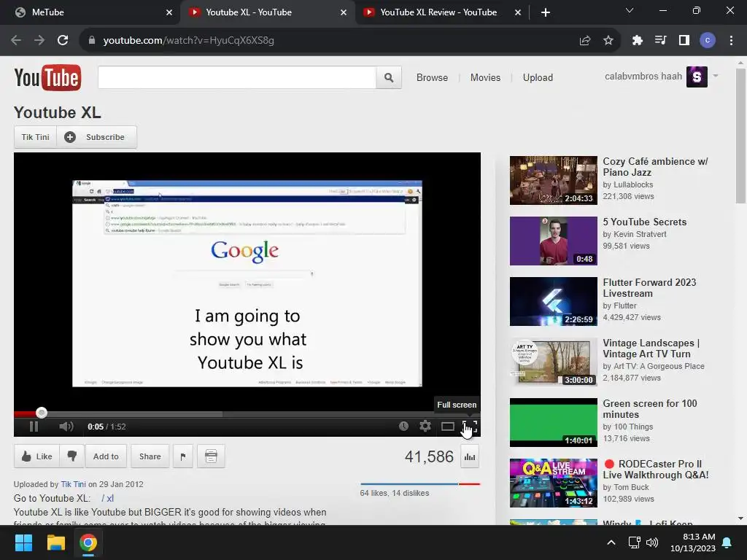The image size is (747, 560).
Task: Open Windows Start menu
Action: (23, 542)
